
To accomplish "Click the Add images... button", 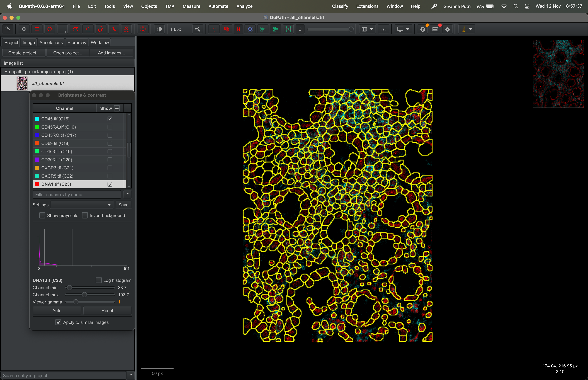I will (111, 53).
